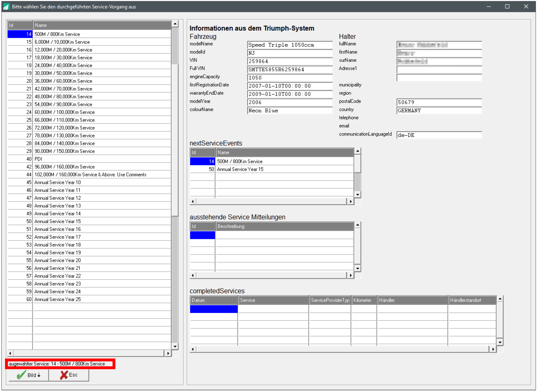Click the modelYear field '2006'

click(x=290, y=102)
